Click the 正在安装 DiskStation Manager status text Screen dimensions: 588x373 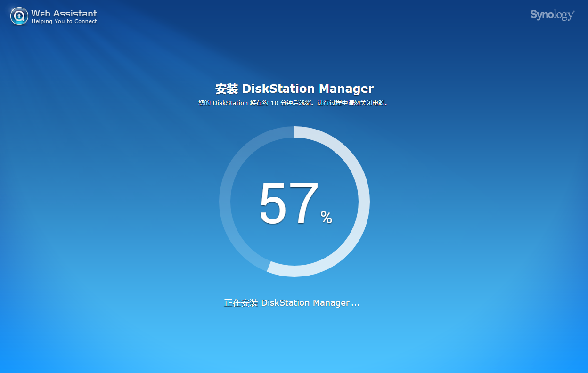coord(292,303)
